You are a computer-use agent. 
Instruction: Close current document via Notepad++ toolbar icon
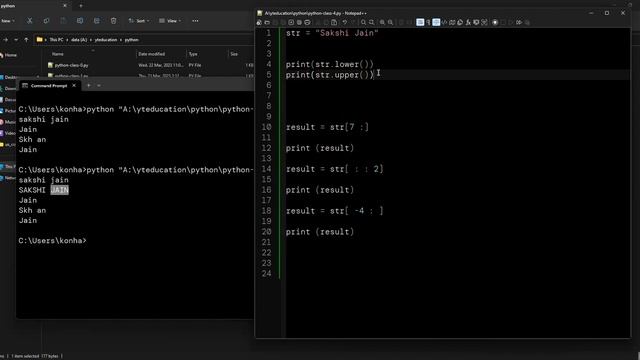click(291, 22)
